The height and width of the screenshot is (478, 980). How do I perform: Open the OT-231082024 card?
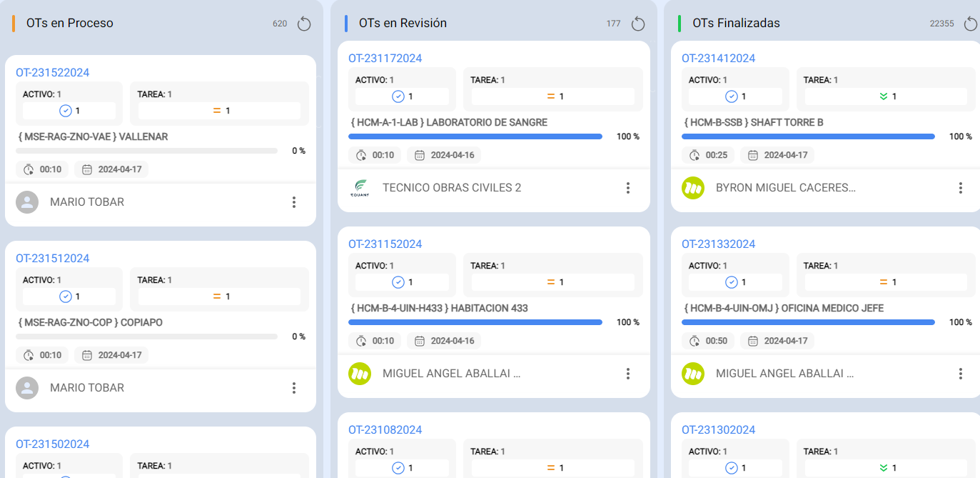pos(385,429)
